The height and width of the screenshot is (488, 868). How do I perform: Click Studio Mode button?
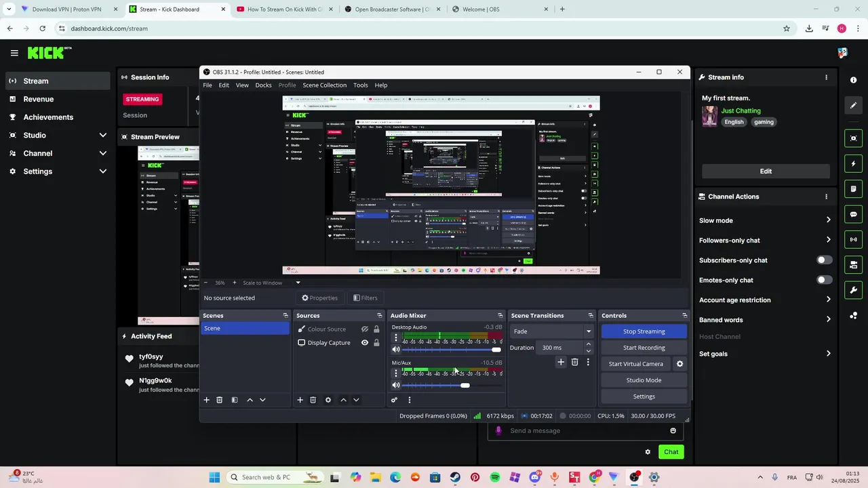click(x=644, y=380)
